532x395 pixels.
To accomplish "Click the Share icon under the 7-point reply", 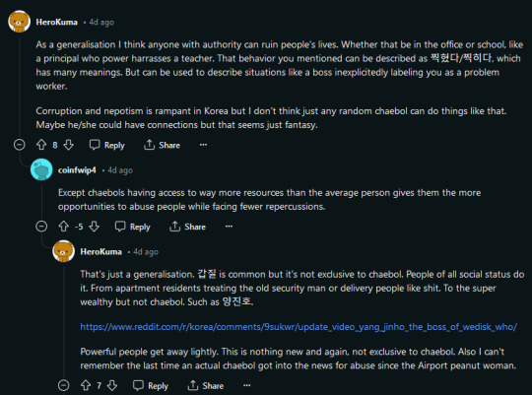I will pyautogui.click(x=193, y=385).
